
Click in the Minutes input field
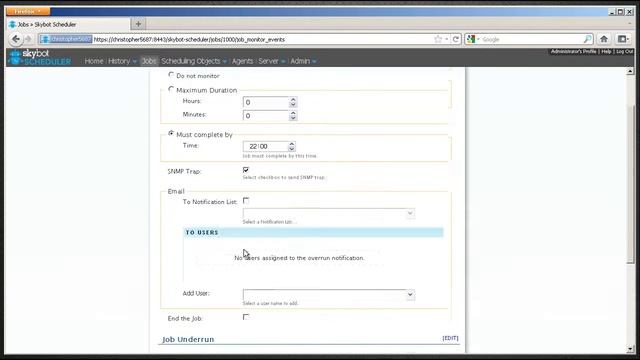pos(266,116)
